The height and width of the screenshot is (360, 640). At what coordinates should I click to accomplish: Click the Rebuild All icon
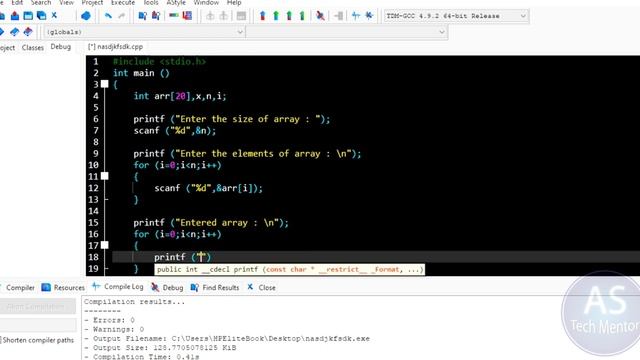point(302,16)
